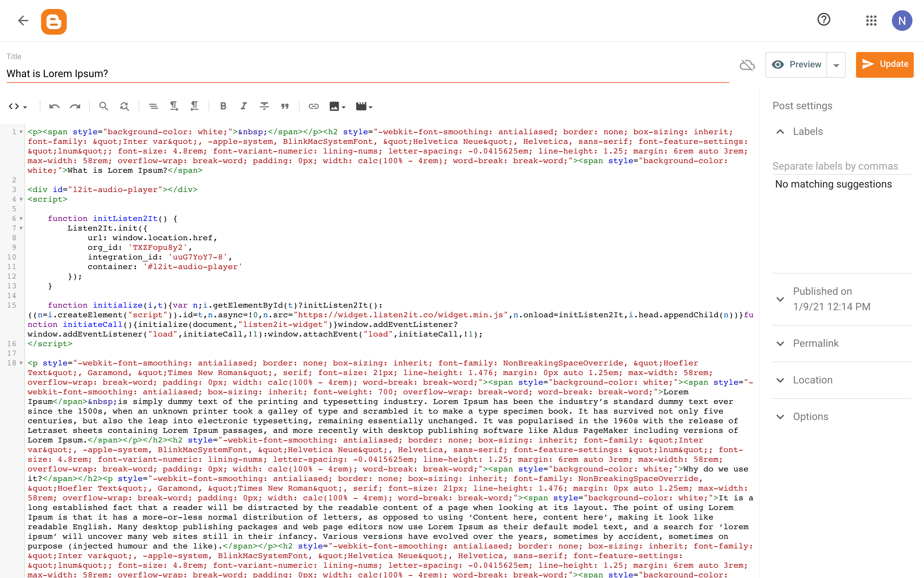The height and width of the screenshot is (578, 924).
Task: Redo the last edit
Action: click(x=75, y=106)
